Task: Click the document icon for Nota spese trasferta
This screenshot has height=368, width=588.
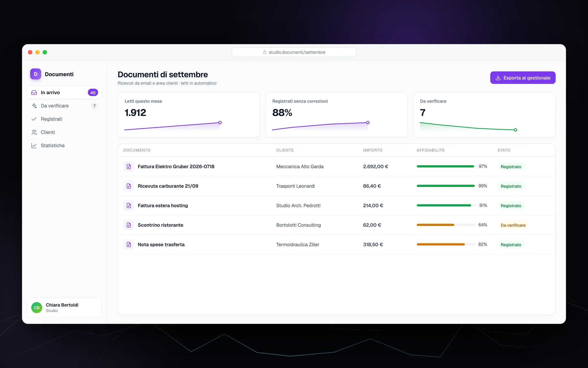Action: 129,245
